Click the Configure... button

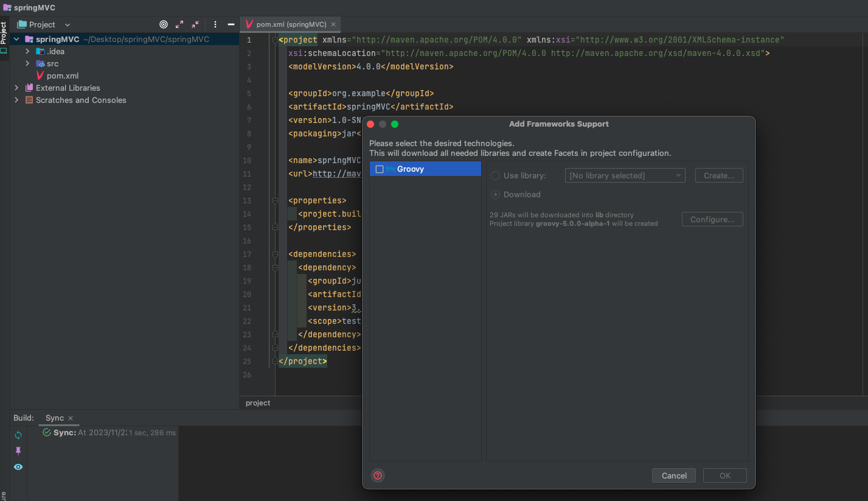point(712,219)
